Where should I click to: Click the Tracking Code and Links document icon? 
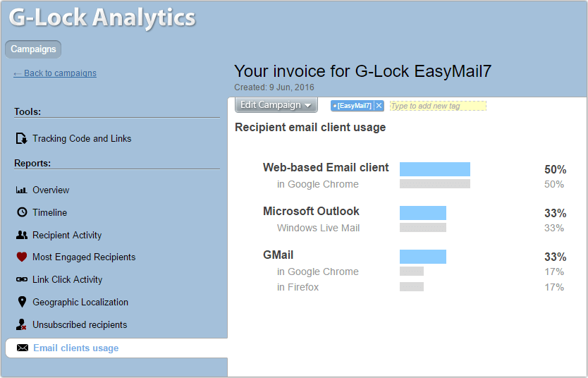point(21,138)
